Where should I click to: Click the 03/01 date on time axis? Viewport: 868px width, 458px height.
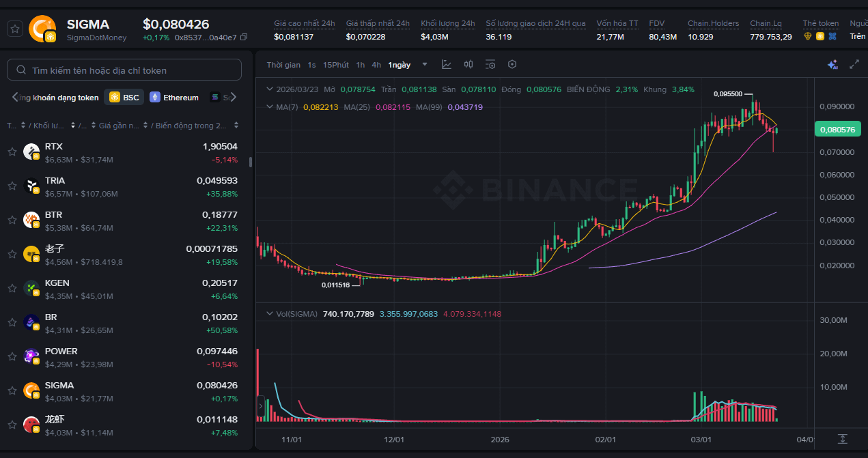tap(701, 438)
